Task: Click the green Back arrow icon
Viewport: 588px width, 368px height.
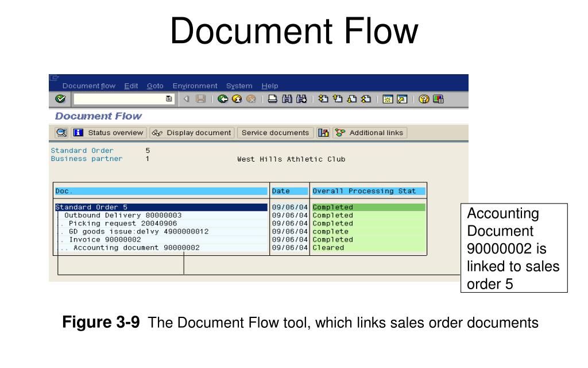Action: (x=223, y=99)
